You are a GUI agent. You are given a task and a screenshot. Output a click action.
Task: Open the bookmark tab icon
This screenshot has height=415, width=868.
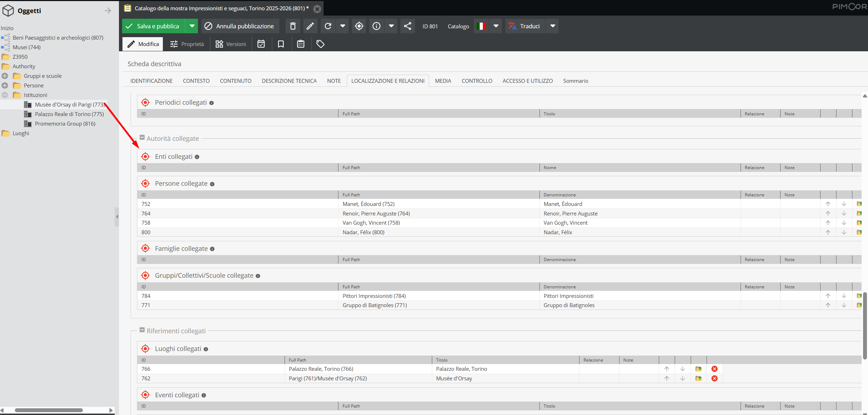pos(281,44)
